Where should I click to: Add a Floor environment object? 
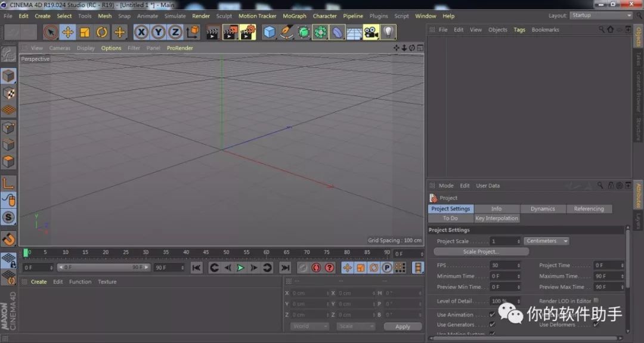click(354, 32)
